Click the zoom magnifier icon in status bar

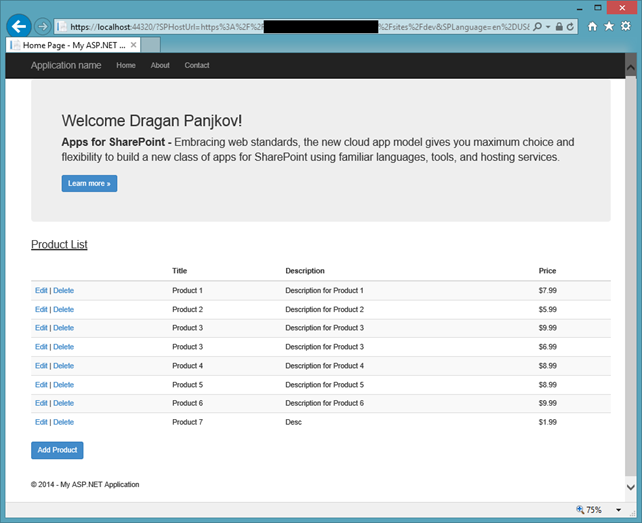click(579, 510)
